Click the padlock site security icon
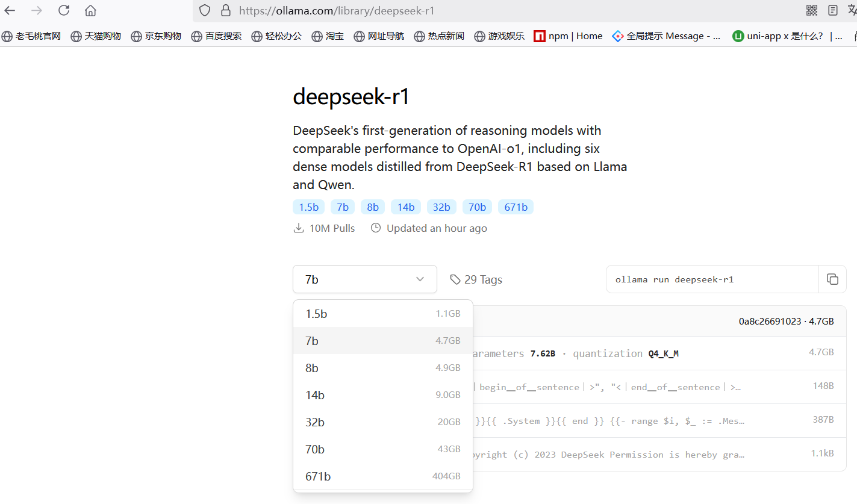Viewport: 857px width, 504px height. pos(226,10)
